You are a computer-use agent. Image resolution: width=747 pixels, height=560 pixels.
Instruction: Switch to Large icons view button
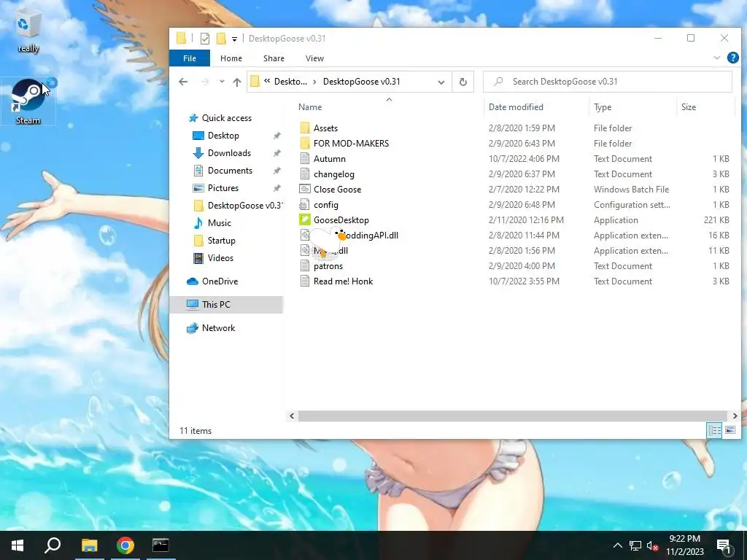(x=730, y=430)
